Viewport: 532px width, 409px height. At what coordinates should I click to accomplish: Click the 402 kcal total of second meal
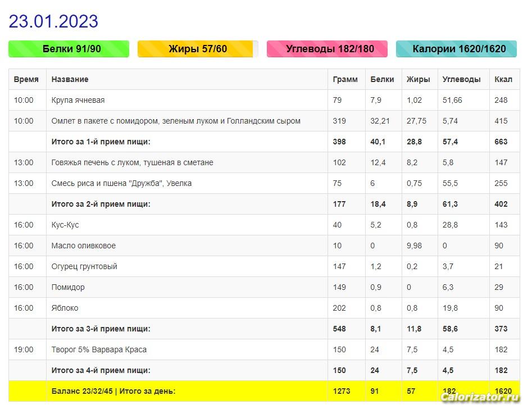501,204
